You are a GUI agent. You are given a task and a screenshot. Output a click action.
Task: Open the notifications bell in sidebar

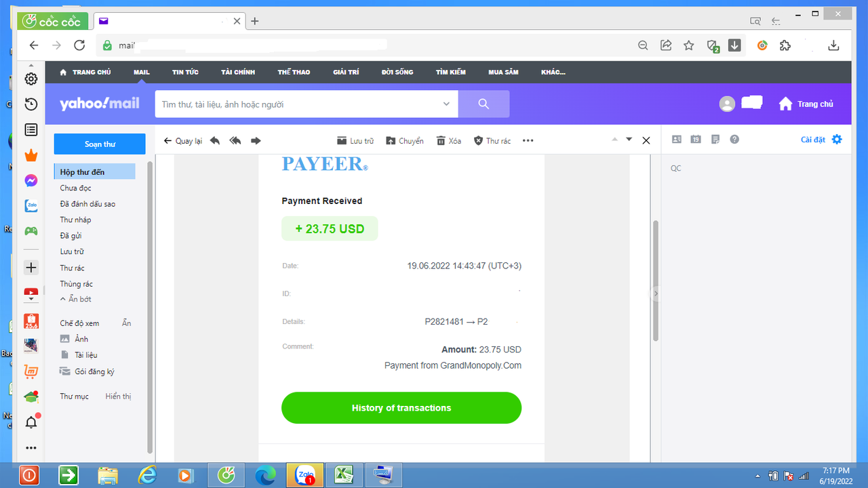click(x=31, y=422)
